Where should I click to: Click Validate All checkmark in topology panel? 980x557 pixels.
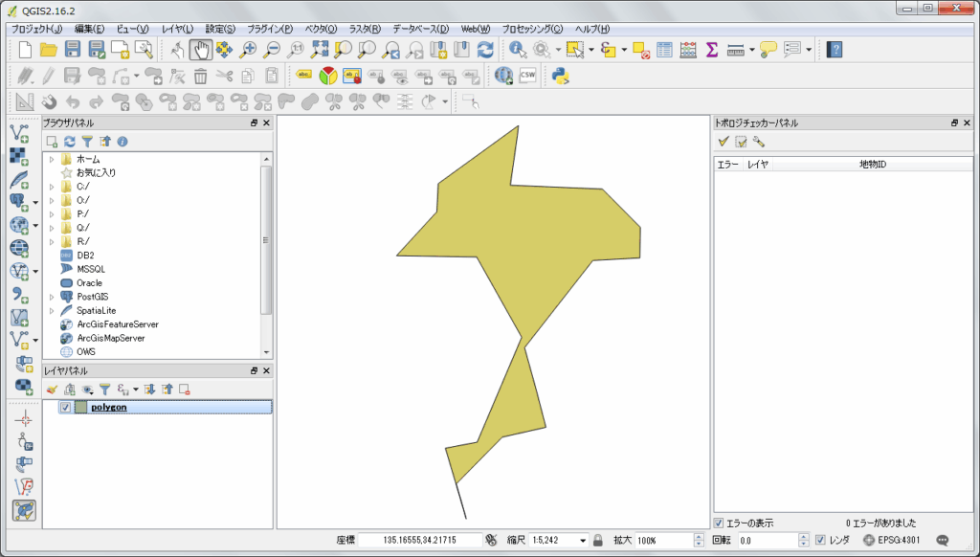[724, 142]
